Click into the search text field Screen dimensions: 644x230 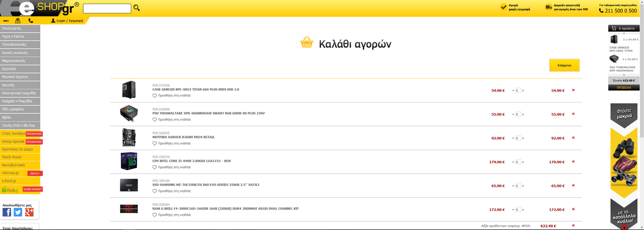click(107, 9)
